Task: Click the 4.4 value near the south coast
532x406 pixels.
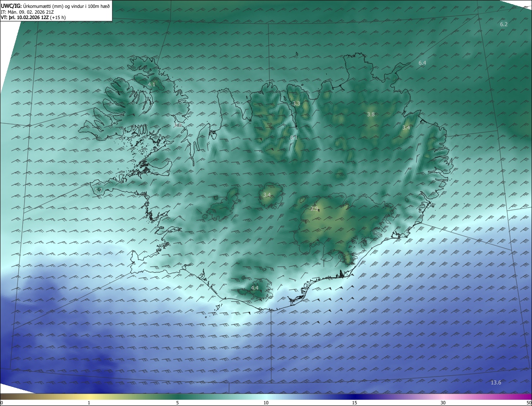Action: click(x=255, y=288)
